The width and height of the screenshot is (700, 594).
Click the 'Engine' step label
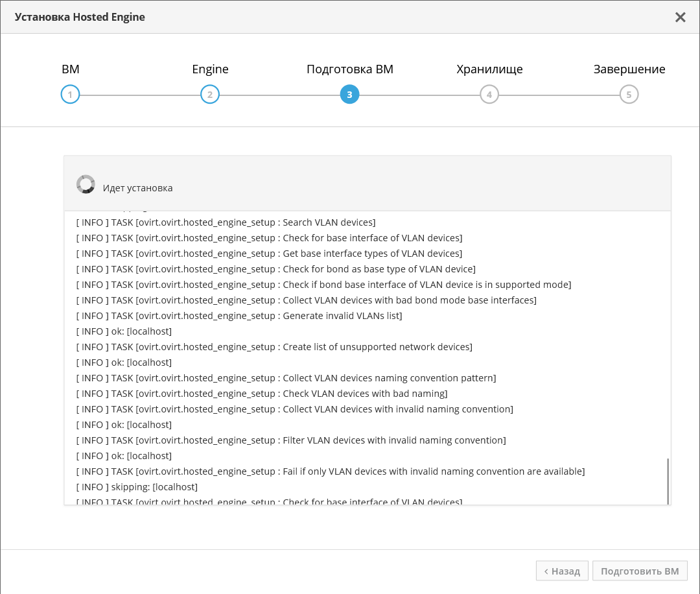[x=210, y=69]
